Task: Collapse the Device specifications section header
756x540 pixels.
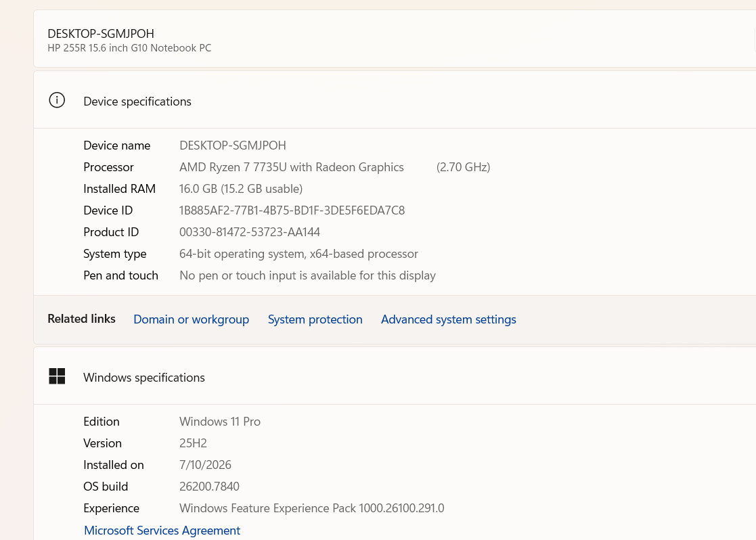Action: tap(395, 100)
